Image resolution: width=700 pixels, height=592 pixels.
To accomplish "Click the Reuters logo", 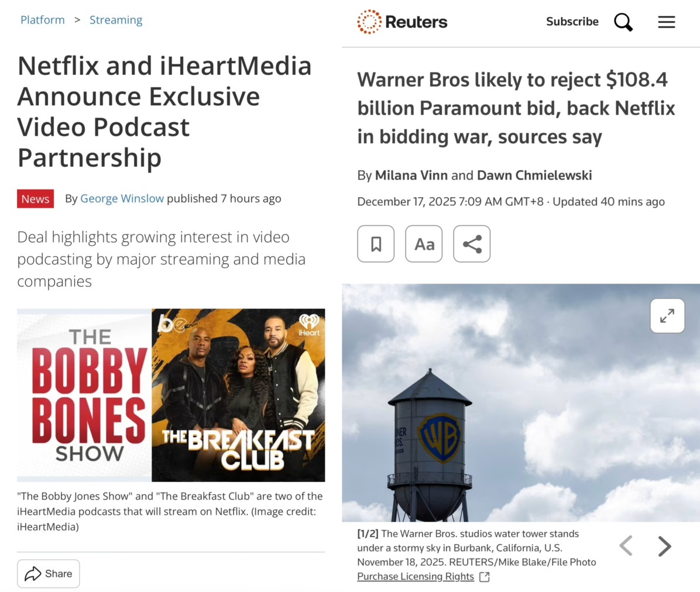I will click(x=402, y=22).
